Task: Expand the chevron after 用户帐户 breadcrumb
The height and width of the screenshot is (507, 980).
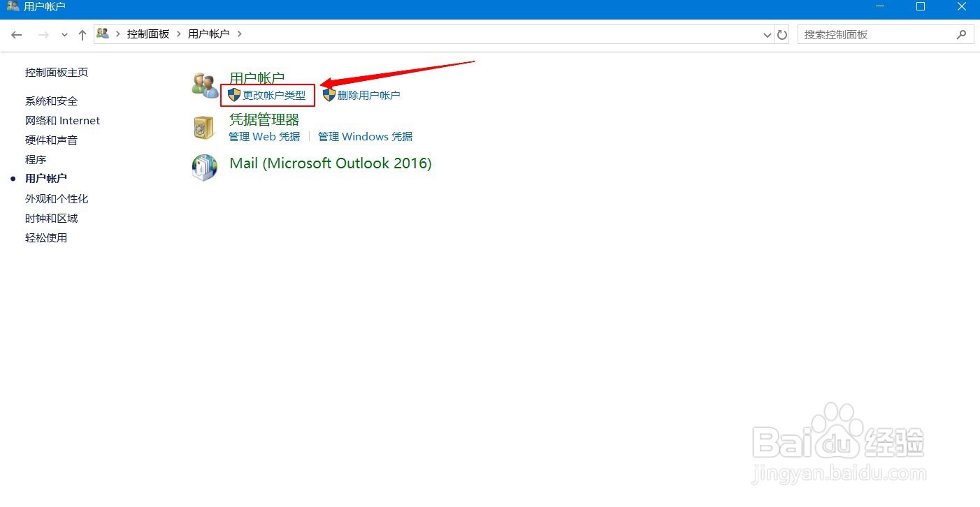Action: click(x=239, y=34)
